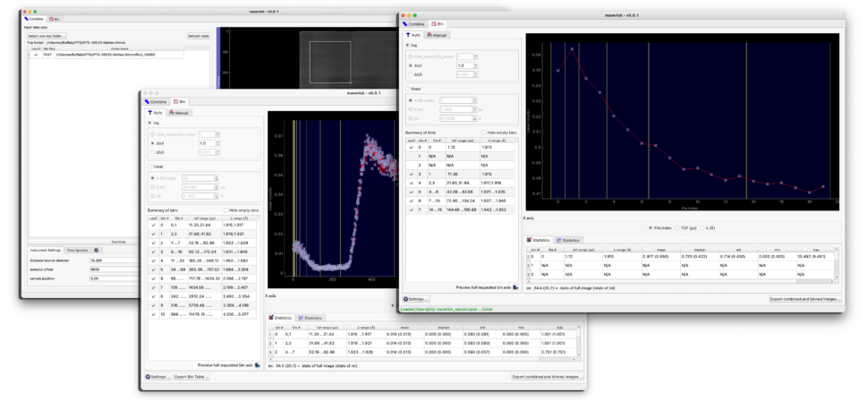This screenshot has width=868, height=410.
Task: Adjust Δtof stepper in middle window log section
Action: 216,143
